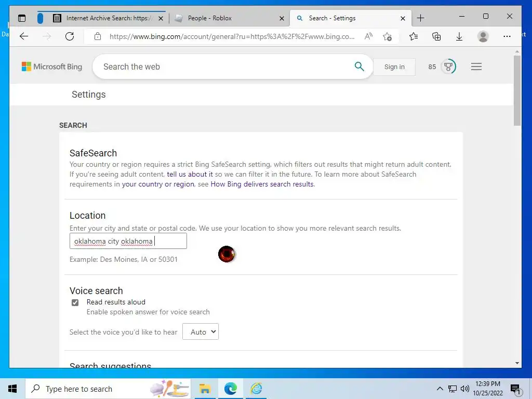Close the People - Roblox tab
The height and width of the screenshot is (399, 532).
282,18
